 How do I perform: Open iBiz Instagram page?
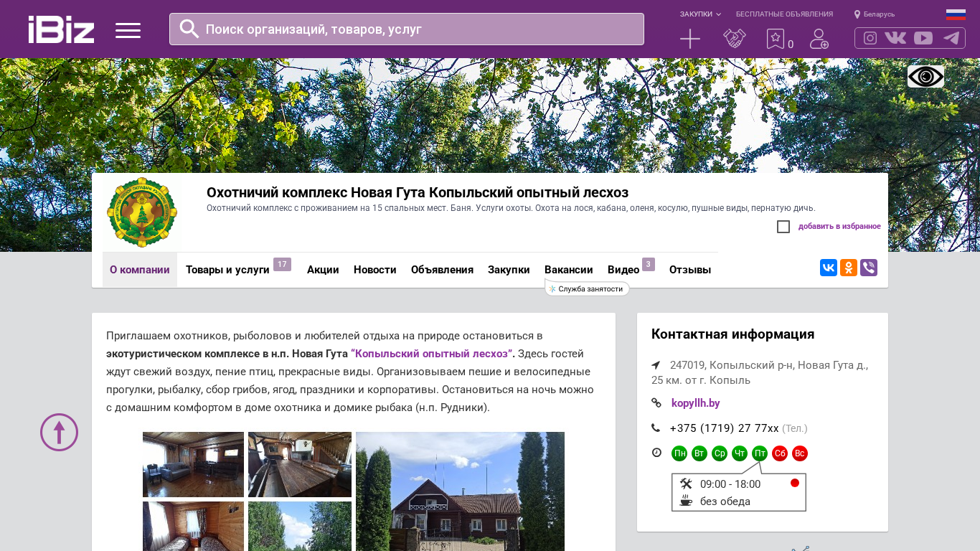pyautogui.click(x=870, y=38)
